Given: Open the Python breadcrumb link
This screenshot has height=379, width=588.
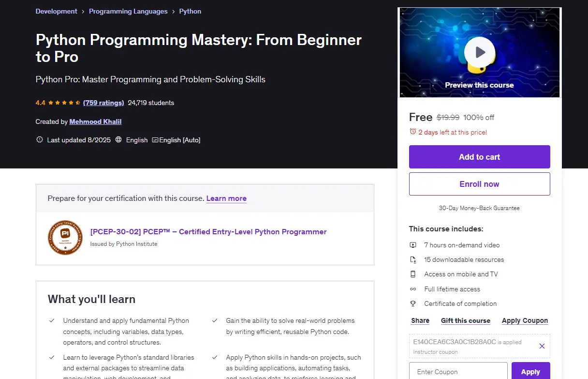Looking at the screenshot, I should 190,11.
